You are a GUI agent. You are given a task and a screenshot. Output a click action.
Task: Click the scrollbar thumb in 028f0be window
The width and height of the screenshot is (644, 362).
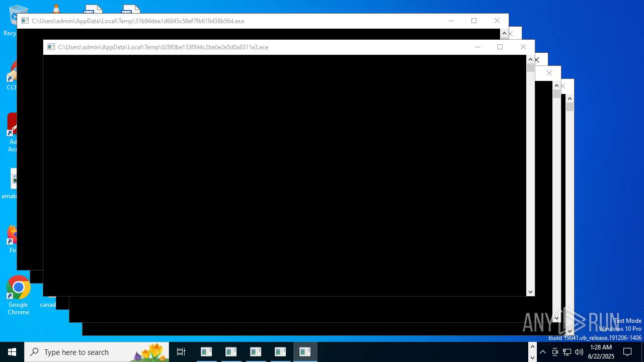(x=530, y=68)
